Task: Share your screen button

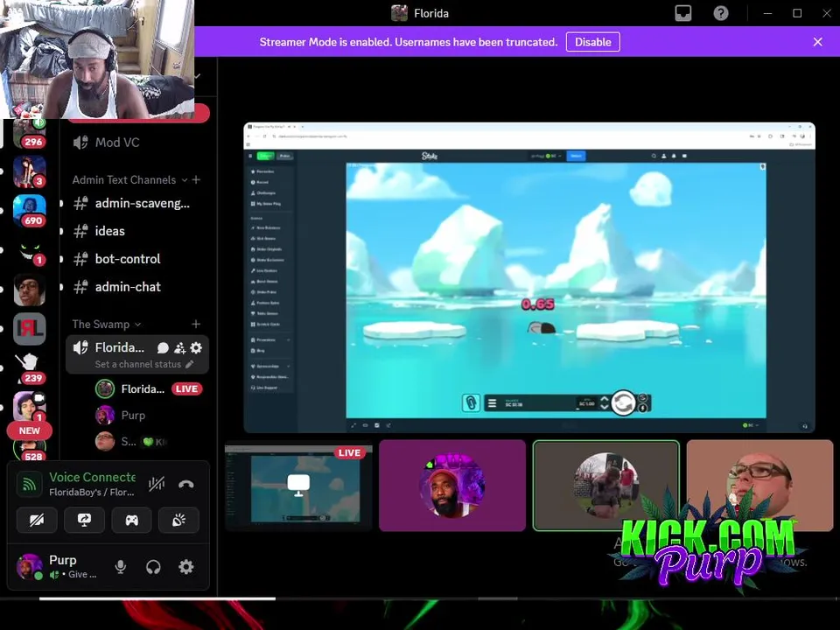Action: [x=84, y=520]
